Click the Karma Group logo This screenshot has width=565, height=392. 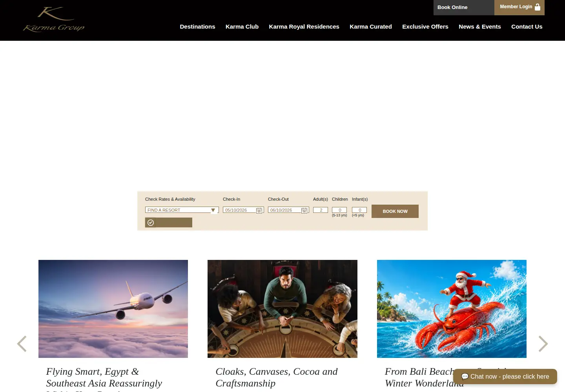pos(54,20)
